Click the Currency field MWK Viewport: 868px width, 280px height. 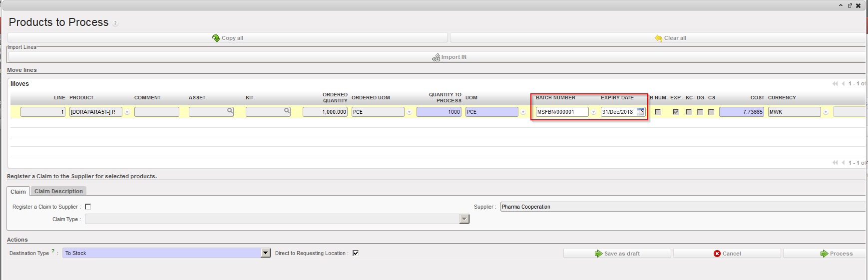[x=795, y=112]
